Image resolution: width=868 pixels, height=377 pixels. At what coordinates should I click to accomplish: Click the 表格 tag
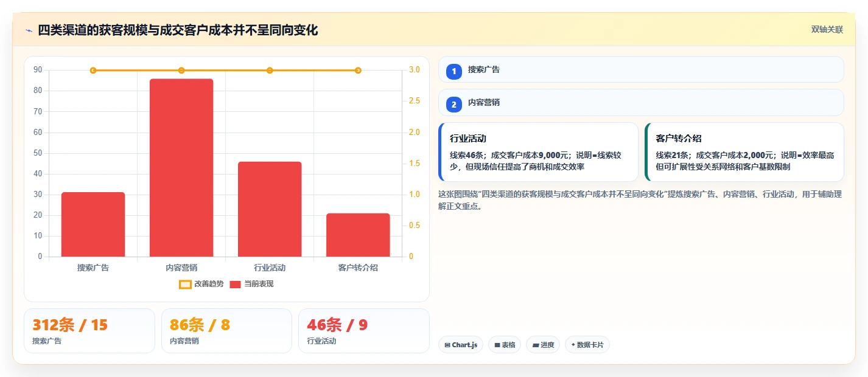tap(505, 345)
